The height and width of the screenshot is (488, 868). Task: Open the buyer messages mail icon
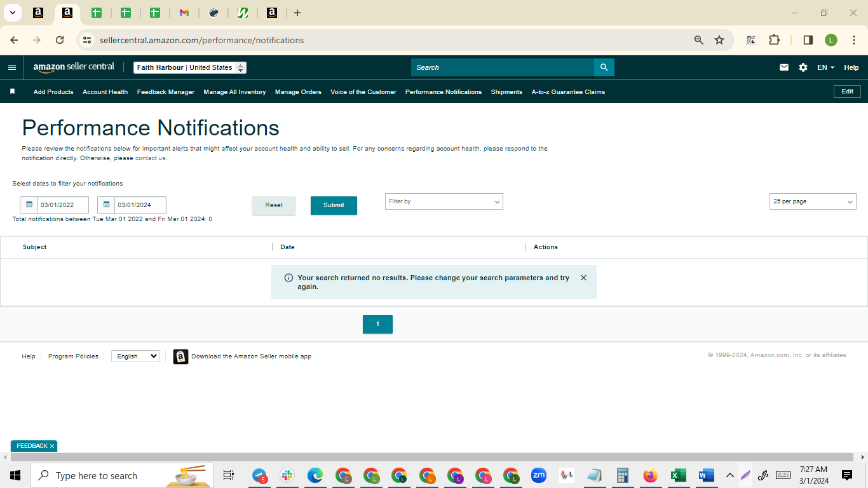pyautogui.click(x=784, y=67)
